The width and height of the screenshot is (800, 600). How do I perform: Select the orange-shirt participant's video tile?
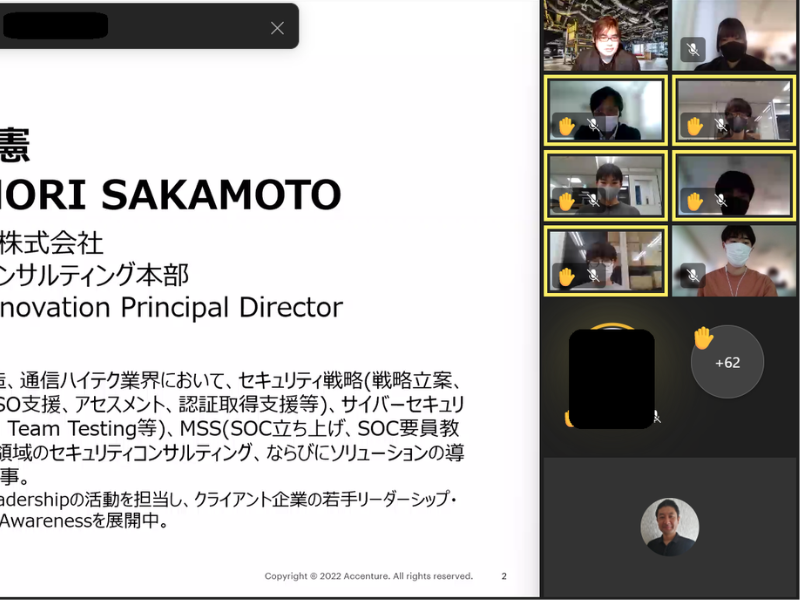pyautogui.click(x=734, y=261)
